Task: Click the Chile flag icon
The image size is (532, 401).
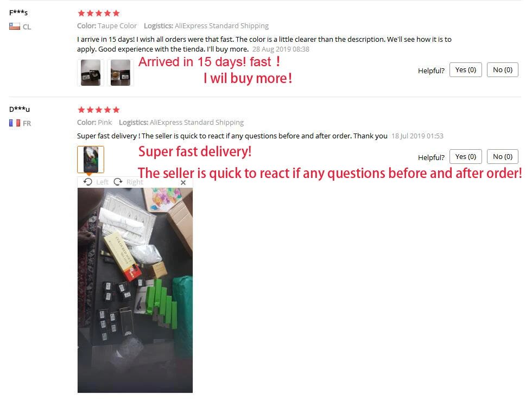Action: click(15, 27)
